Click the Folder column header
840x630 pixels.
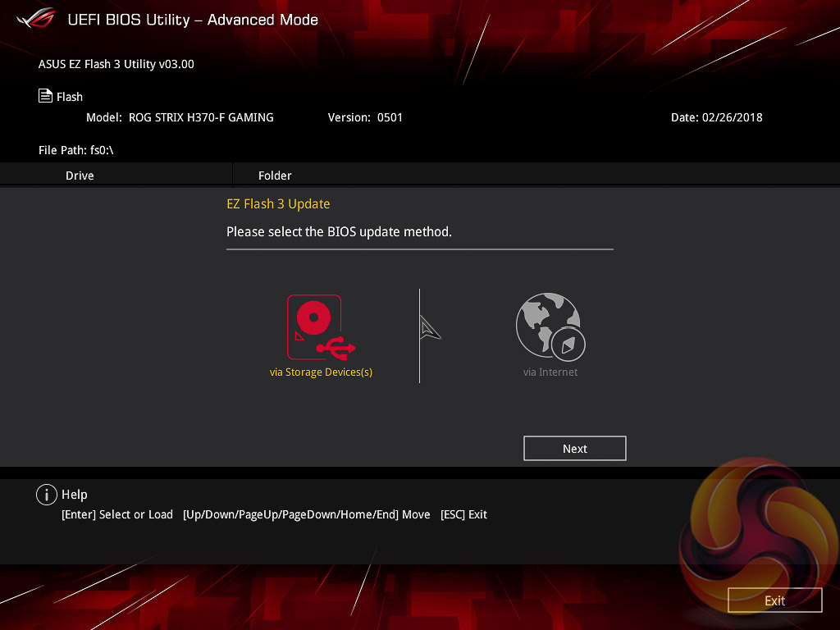coord(275,176)
